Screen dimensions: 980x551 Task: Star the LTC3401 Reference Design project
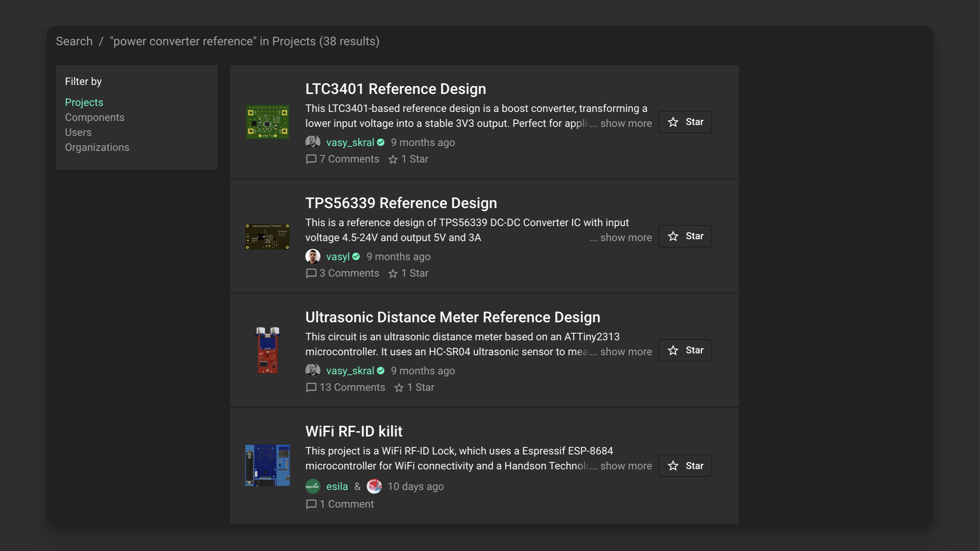[x=685, y=122]
